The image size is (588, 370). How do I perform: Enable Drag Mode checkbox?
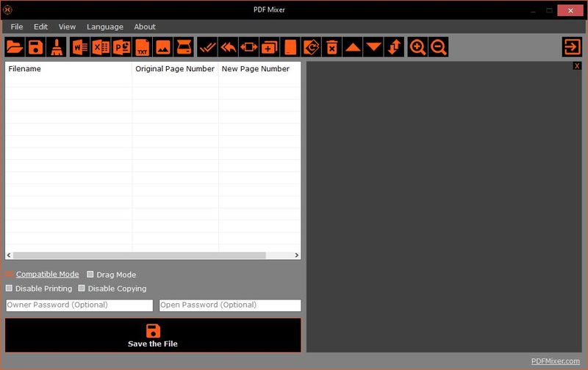(90, 274)
